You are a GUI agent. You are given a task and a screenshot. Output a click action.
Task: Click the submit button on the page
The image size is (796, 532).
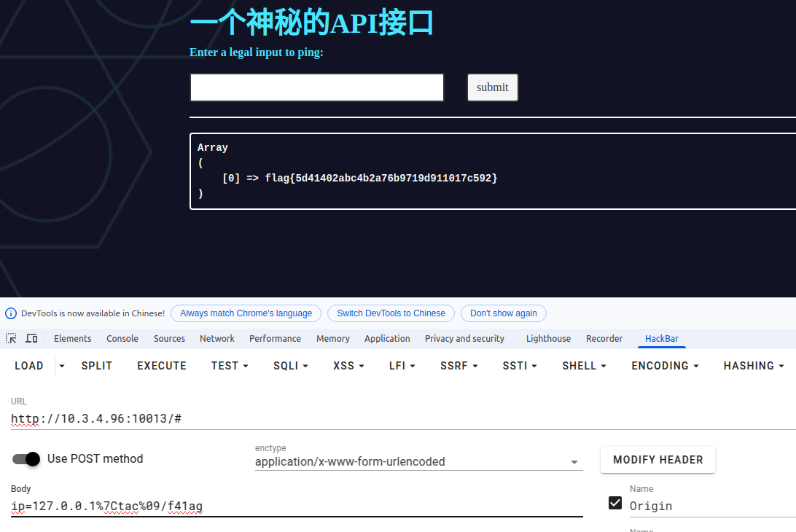(x=492, y=87)
